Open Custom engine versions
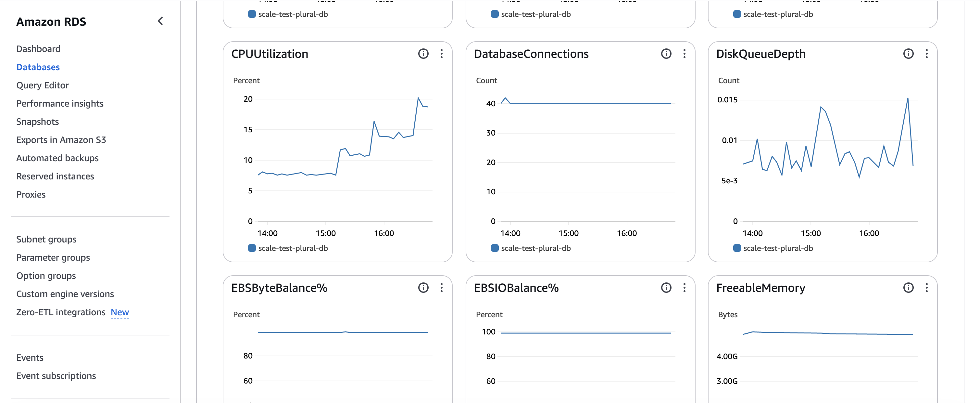Image resolution: width=980 pixels, height=403 pixels. tap(65, 294)
